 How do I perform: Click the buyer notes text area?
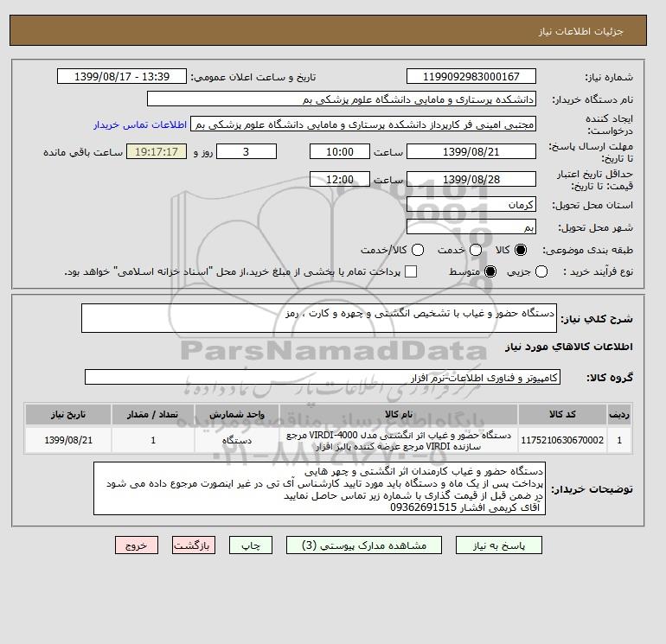click(319, 488)
